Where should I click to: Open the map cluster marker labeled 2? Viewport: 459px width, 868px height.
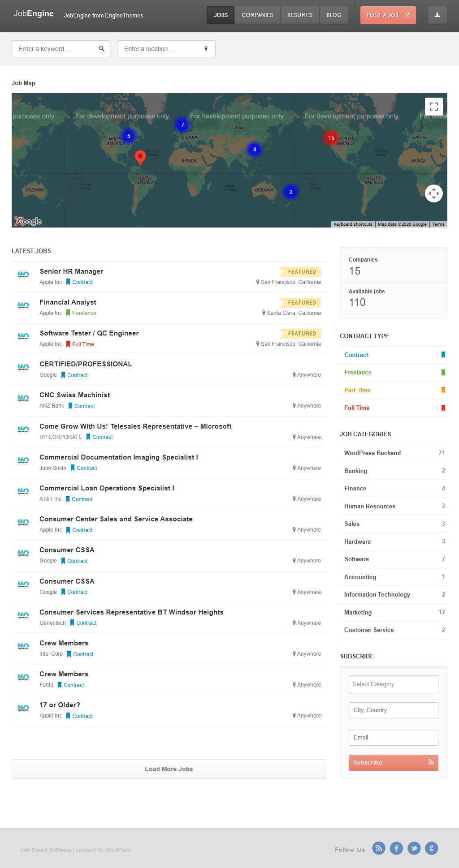click(290, 192)
